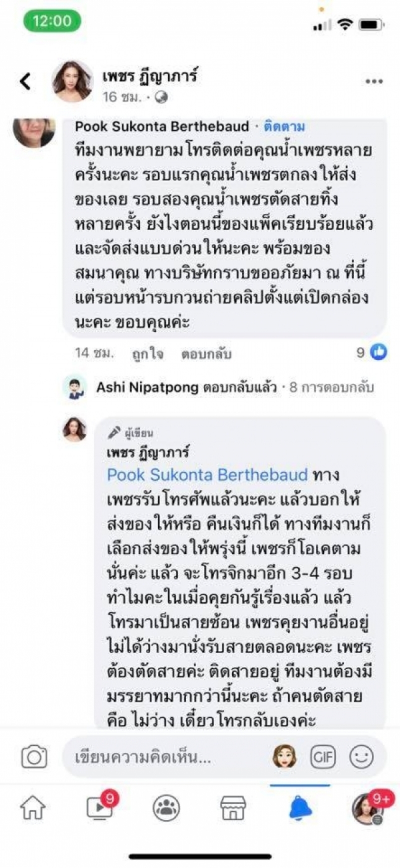Tap the camera icon beside comment field
The width and height of the screenshot is (400, 868).
(x=34, y=756)
